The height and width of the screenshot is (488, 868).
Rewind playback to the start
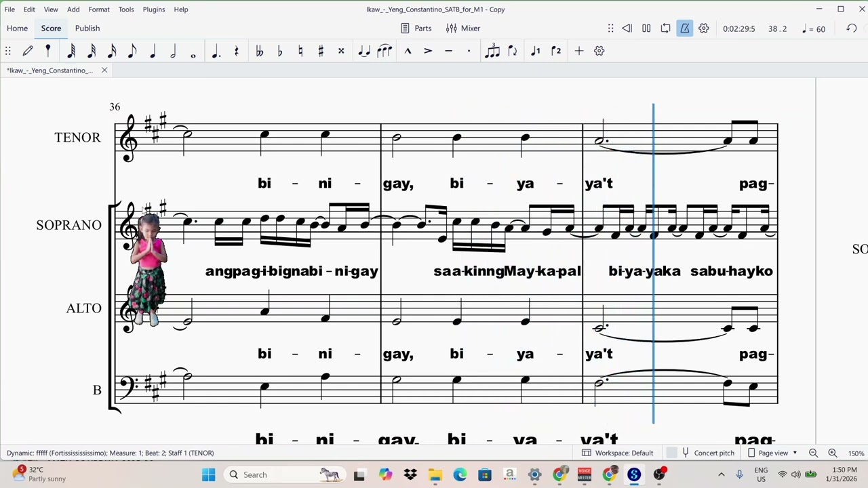coord(627,28)
